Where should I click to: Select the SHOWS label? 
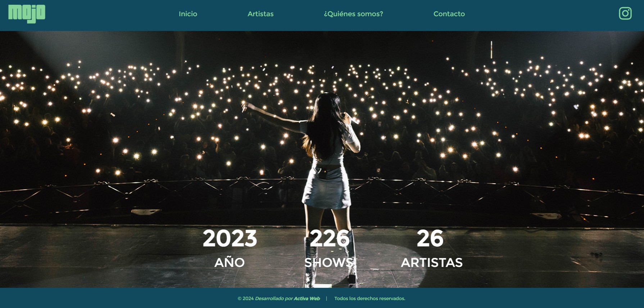click(329, 263)
